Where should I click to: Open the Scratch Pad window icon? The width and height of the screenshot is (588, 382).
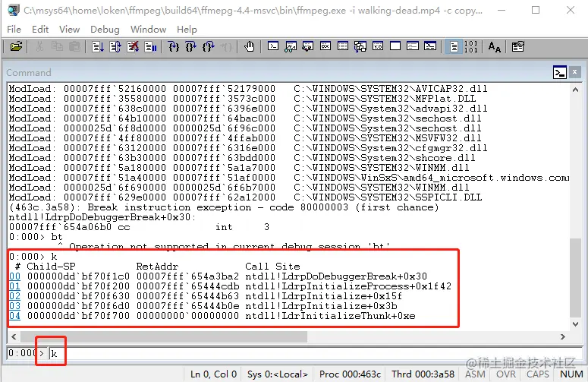pos(395,46)
